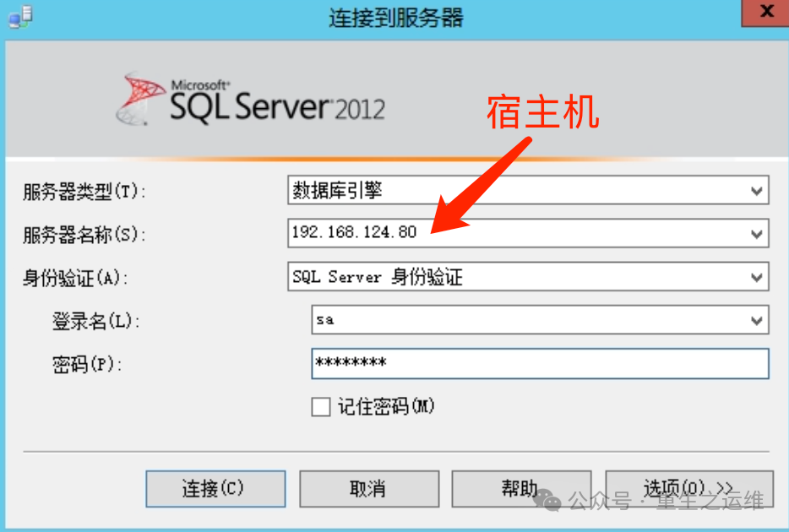The image size is (789, 532).
Task: Click server name field showing 192.168.124.80
Action: (528, 233)
